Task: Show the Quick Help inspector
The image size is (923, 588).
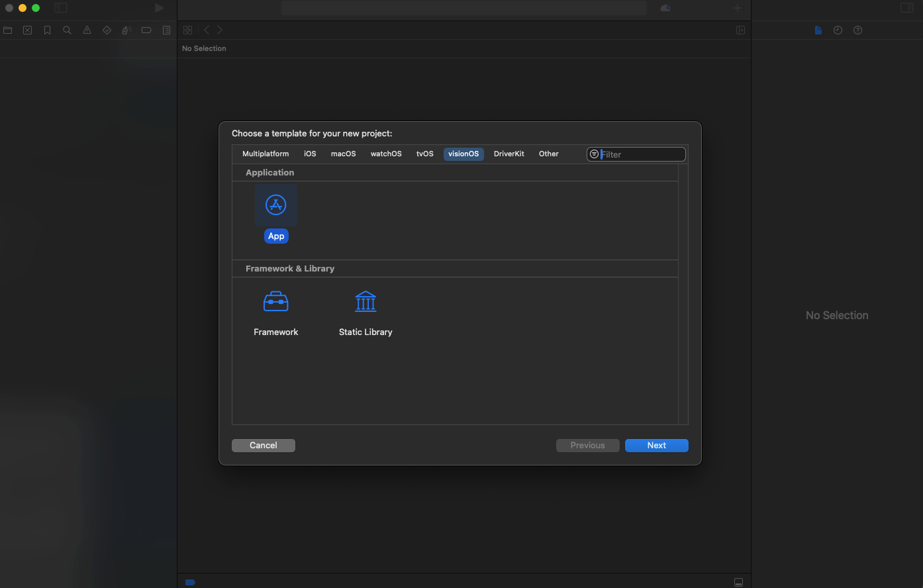Action: pos(857,30)
